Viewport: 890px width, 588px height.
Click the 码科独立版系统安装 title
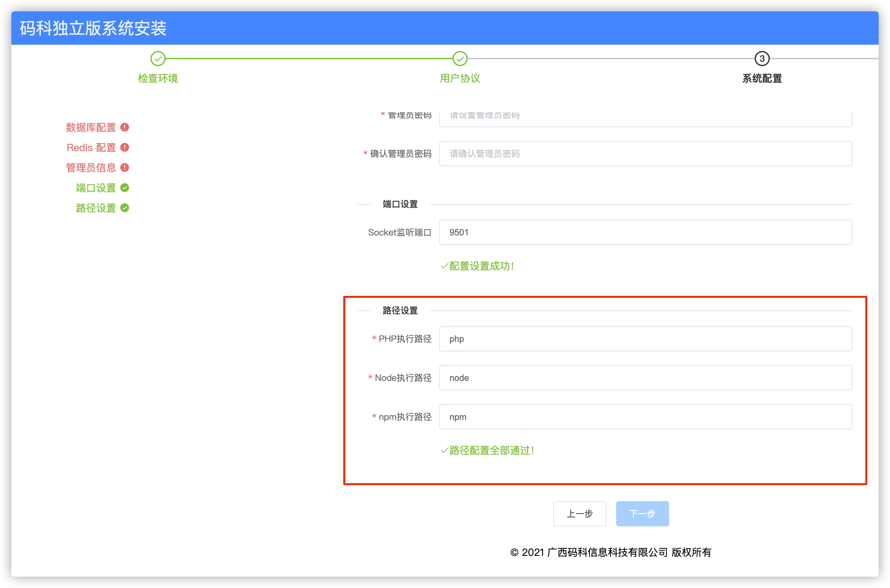pos(93,28)
